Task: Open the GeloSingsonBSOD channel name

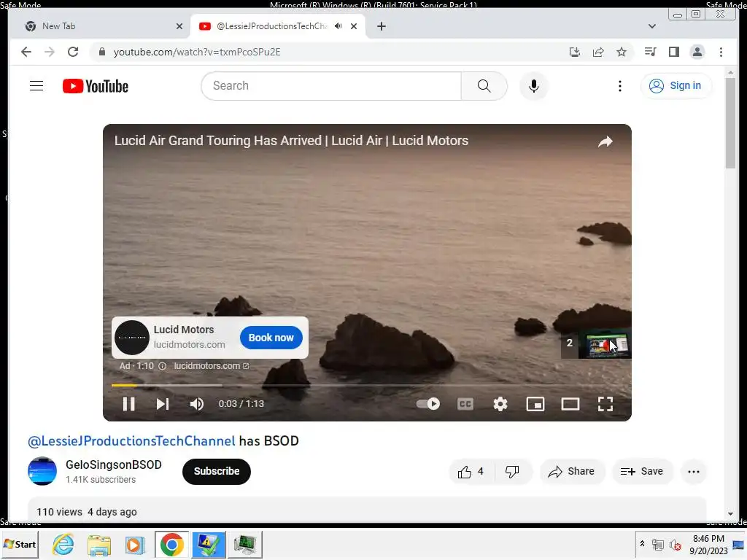Action: (x=114, y=464)
